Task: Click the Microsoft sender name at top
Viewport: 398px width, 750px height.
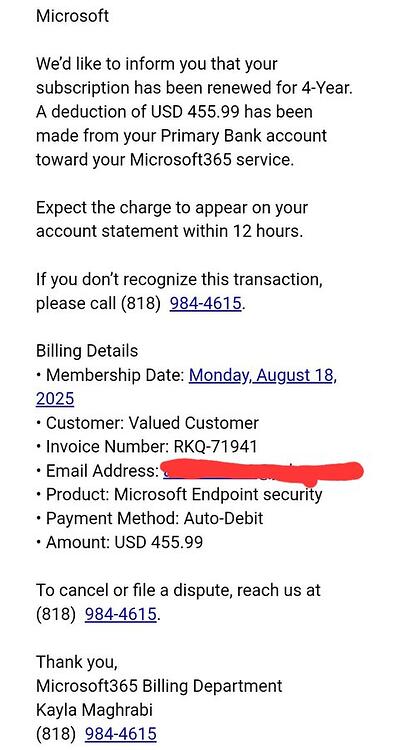Action: [72, 16]
